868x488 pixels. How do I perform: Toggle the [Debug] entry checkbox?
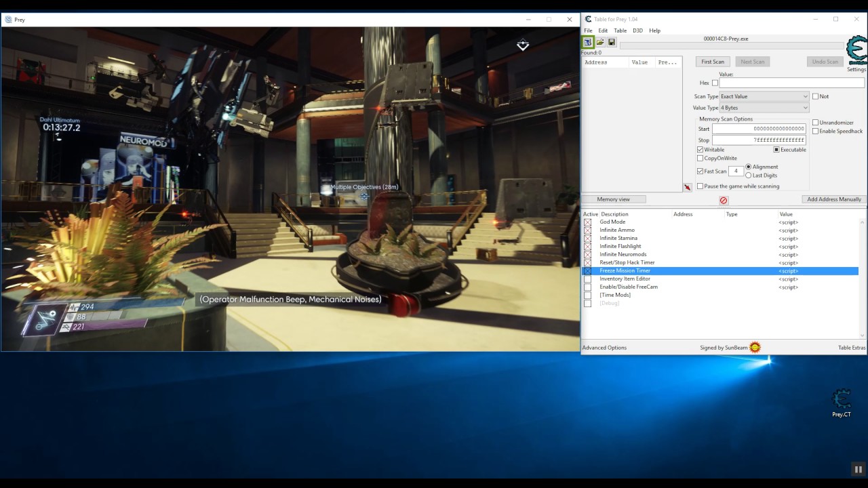[587, 304]
